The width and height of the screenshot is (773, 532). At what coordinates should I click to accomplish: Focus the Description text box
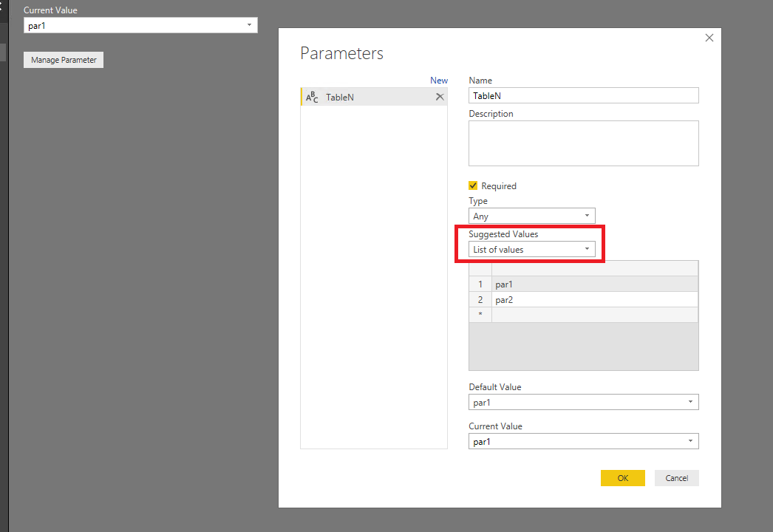[x=583, y=143]
